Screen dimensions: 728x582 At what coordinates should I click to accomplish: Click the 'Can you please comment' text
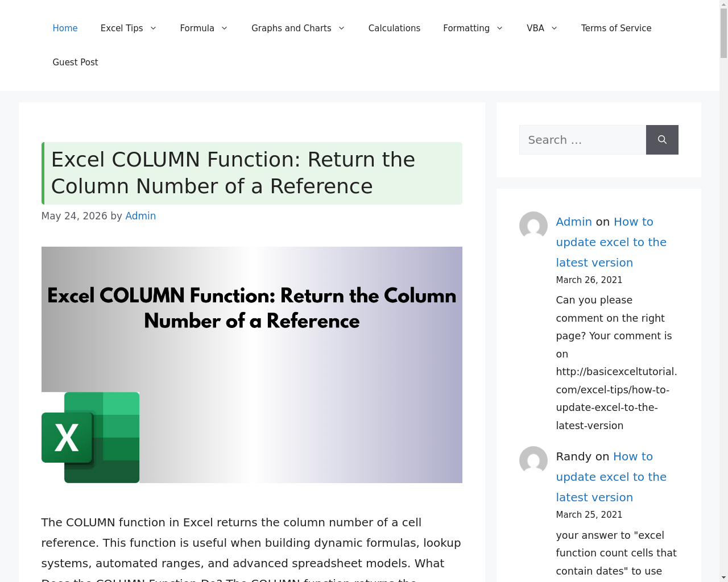[x=617, y=363]
